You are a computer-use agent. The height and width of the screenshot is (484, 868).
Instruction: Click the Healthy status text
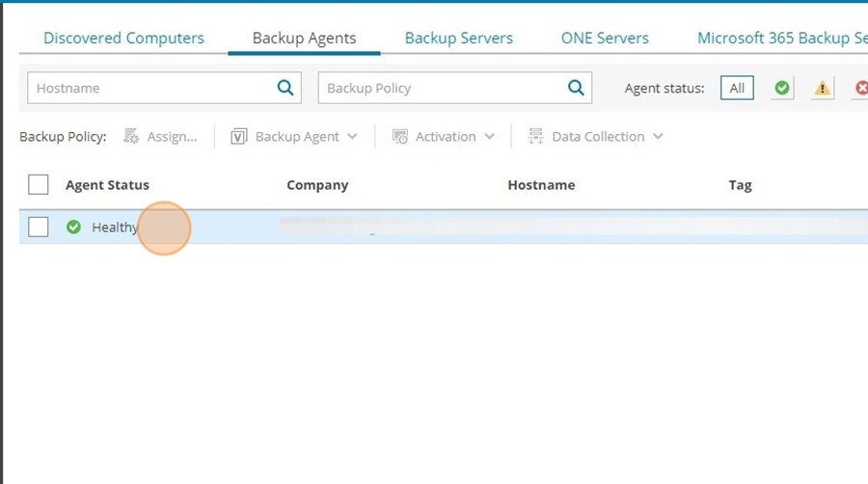pyautogui.click(x=115, y=228)
